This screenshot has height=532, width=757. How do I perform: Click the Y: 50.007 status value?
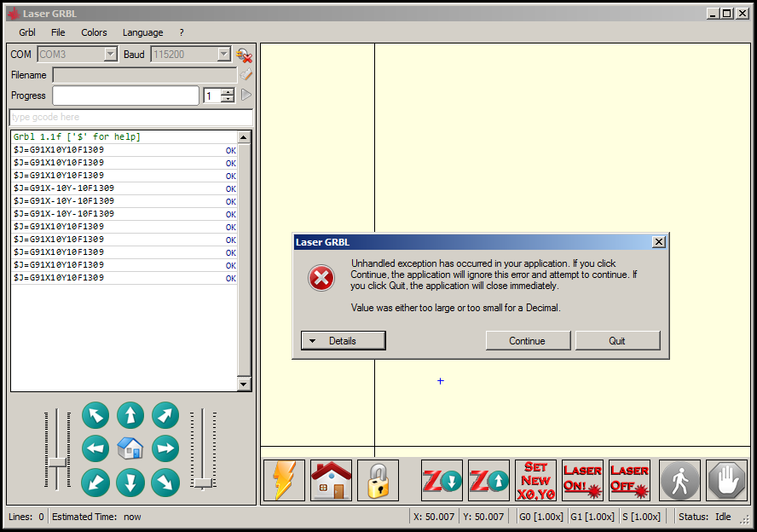click(x=483, y=517)
